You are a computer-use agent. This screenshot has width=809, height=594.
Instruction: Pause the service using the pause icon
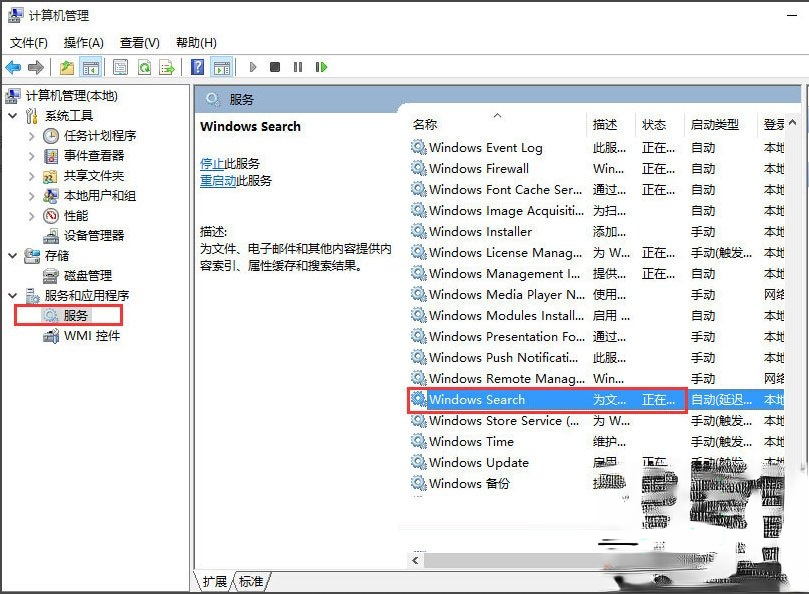click(296, 67)
